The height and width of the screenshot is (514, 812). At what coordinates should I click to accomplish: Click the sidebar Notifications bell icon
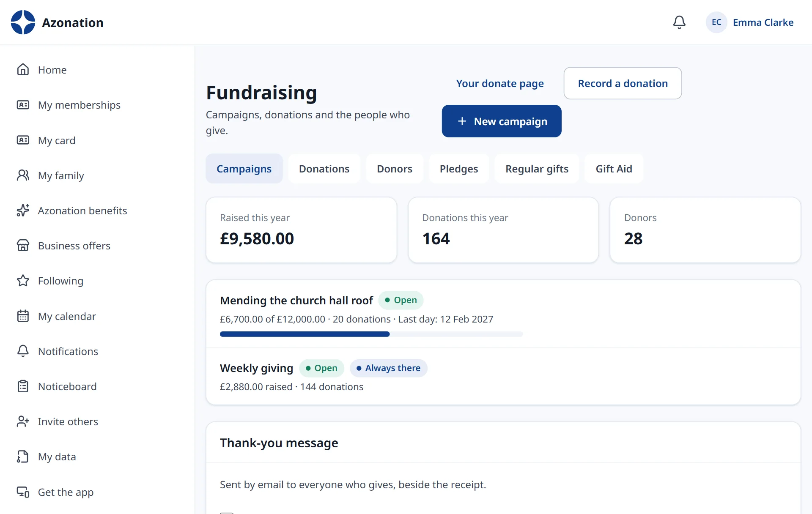[x=23, y=351]
